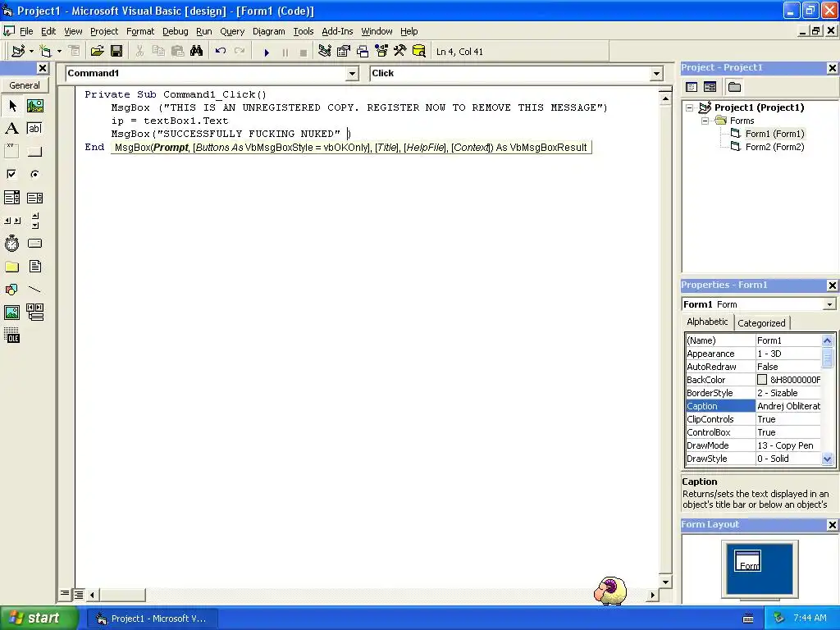840x630 pixels.
Task: Select the vertical scrollbar tool
Action: tap(34, 220)
